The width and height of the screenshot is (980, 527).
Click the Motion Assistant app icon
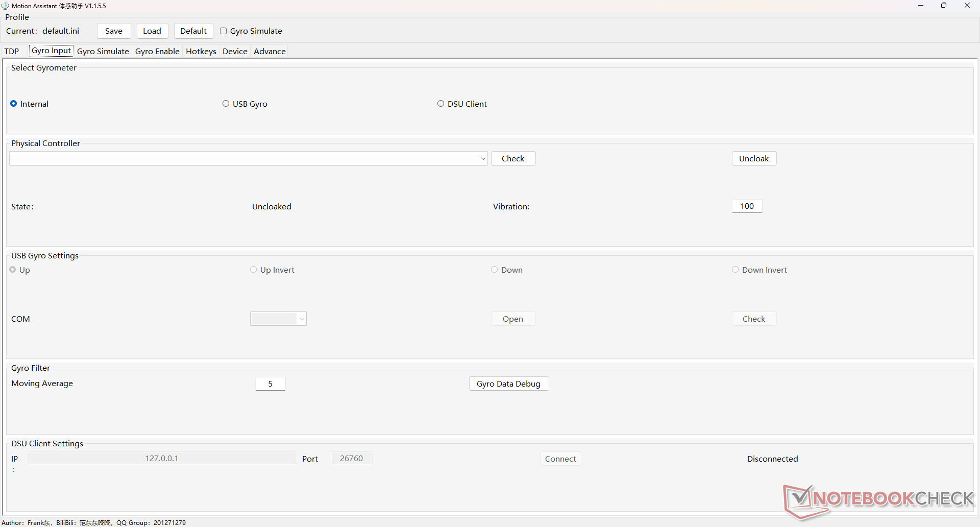coord(6,6)
